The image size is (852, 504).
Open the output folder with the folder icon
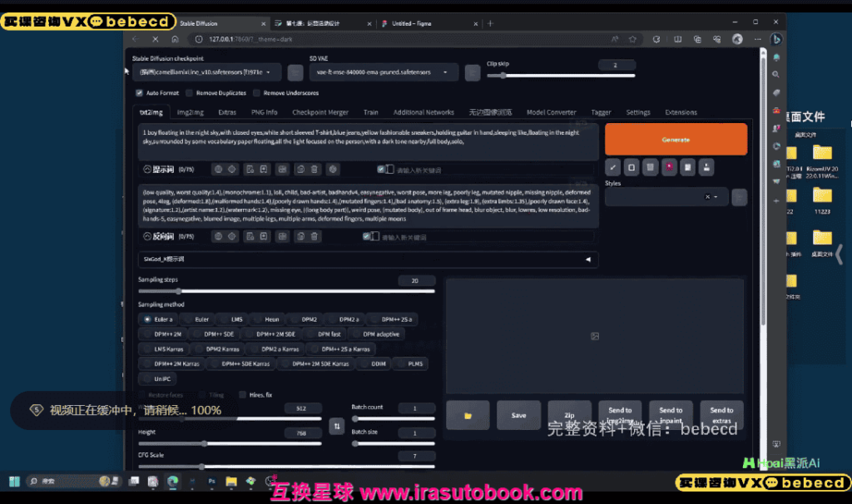[468, 416]
